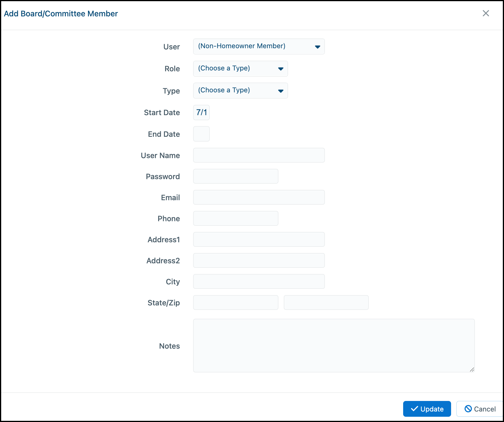
Task: Click the Start Date label
Action: [162, 113]
